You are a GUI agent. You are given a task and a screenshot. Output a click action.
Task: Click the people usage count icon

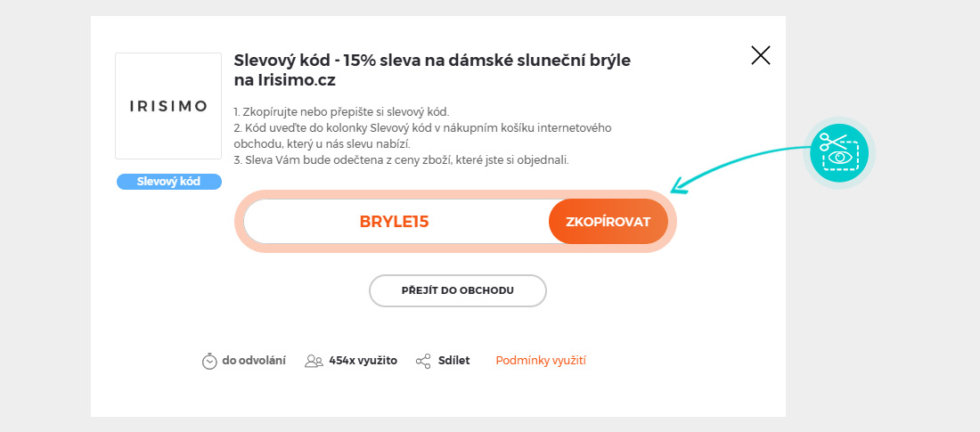click(x=314, y=361)
